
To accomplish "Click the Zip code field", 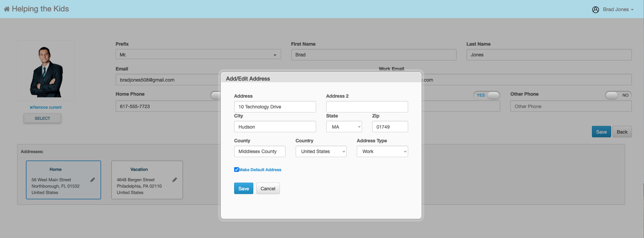I will click(x=390, y=127).
